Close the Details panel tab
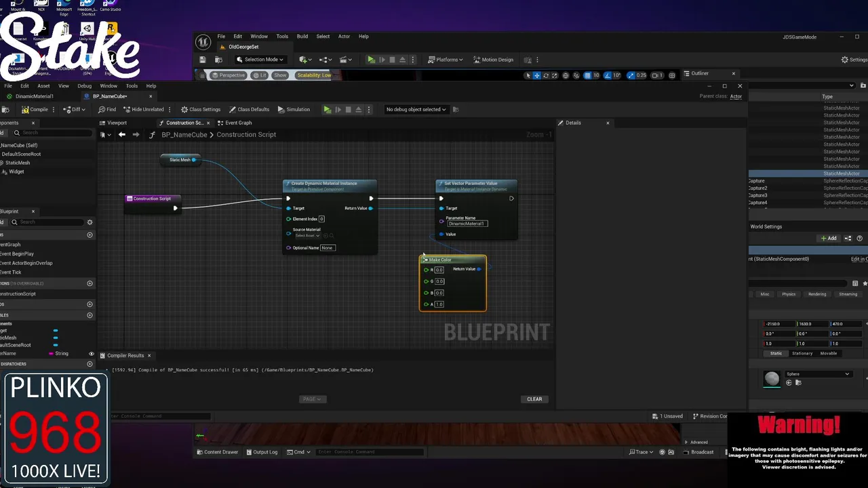The height and width of the screenshot is (488, 868). [x=608, y=123]
